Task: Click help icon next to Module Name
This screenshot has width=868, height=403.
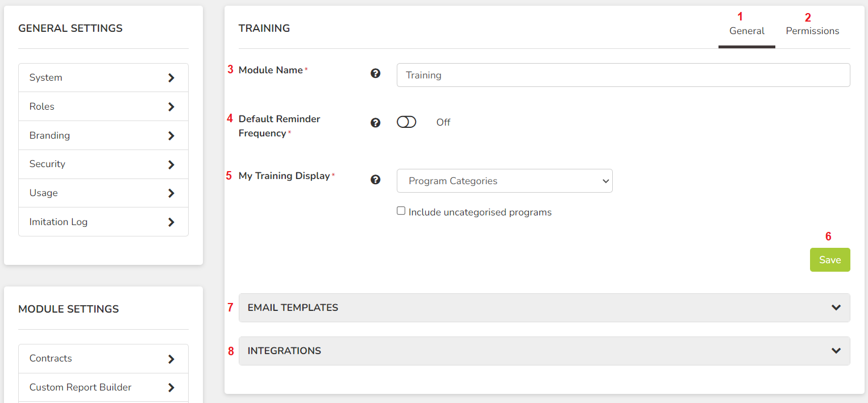Action: pyautogui.click(x=375, y=73)
